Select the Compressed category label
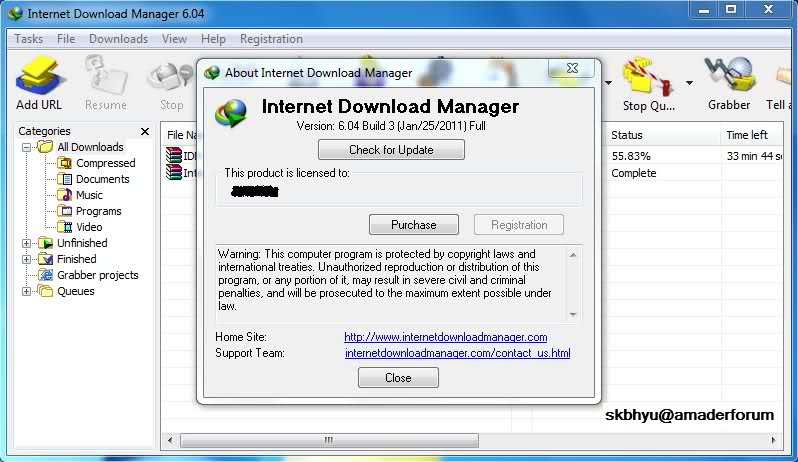798x462 pixels. tap(106, 163)
